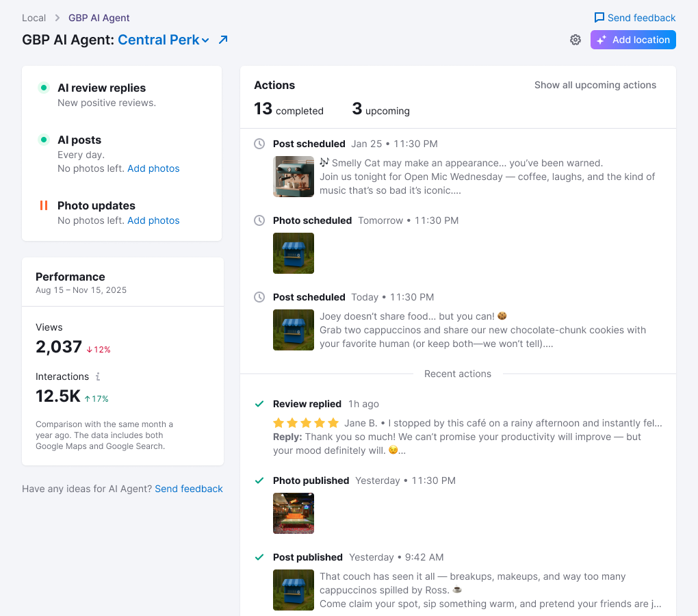Click Send feedback link below Performance card

tap(189, 489)
